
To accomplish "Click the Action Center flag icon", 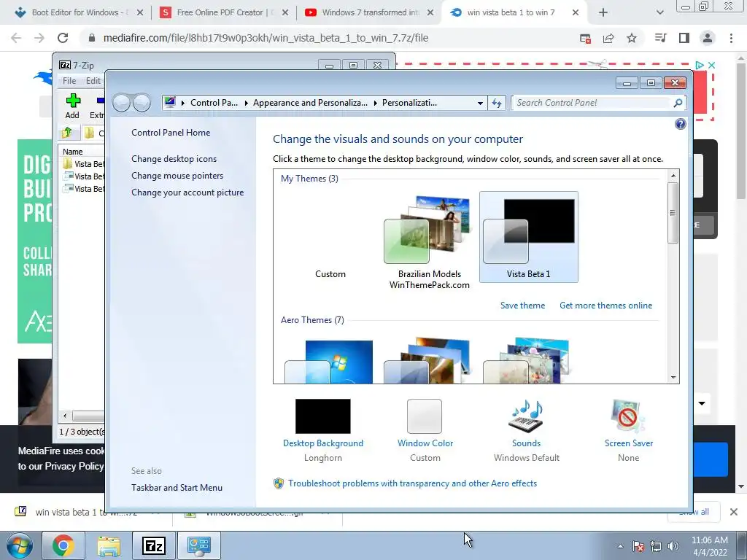I will coord(638,546).
